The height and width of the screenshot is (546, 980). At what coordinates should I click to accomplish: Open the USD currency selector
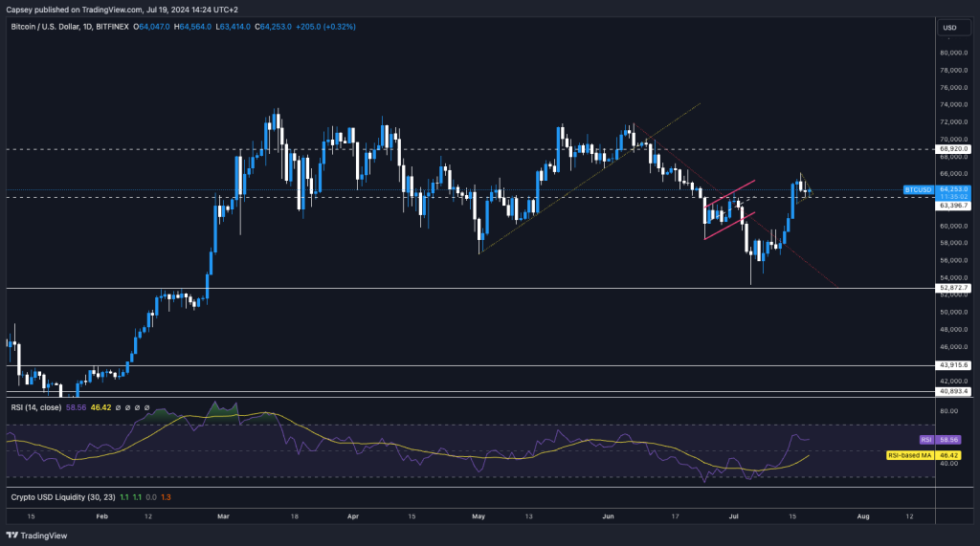click(949, 27)
